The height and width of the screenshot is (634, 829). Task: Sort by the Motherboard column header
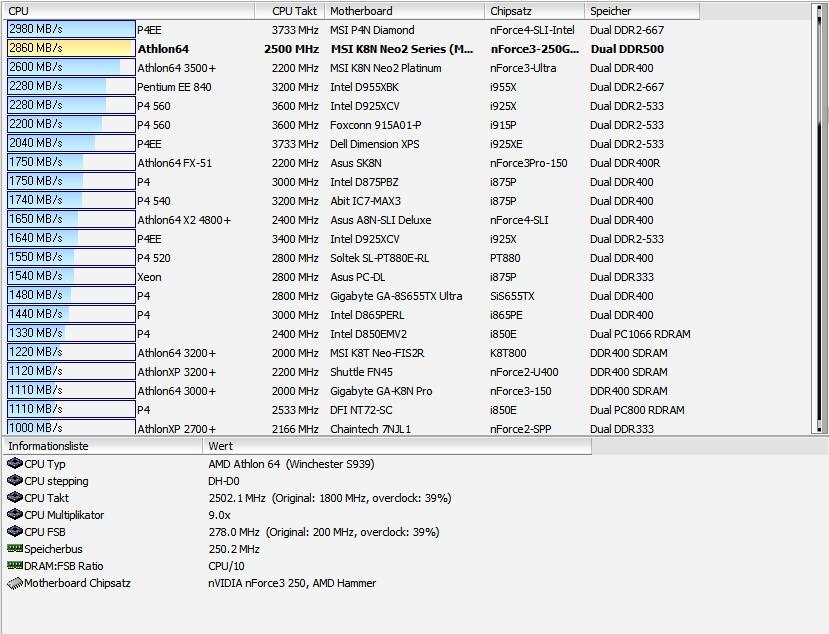tap(361, 11)
